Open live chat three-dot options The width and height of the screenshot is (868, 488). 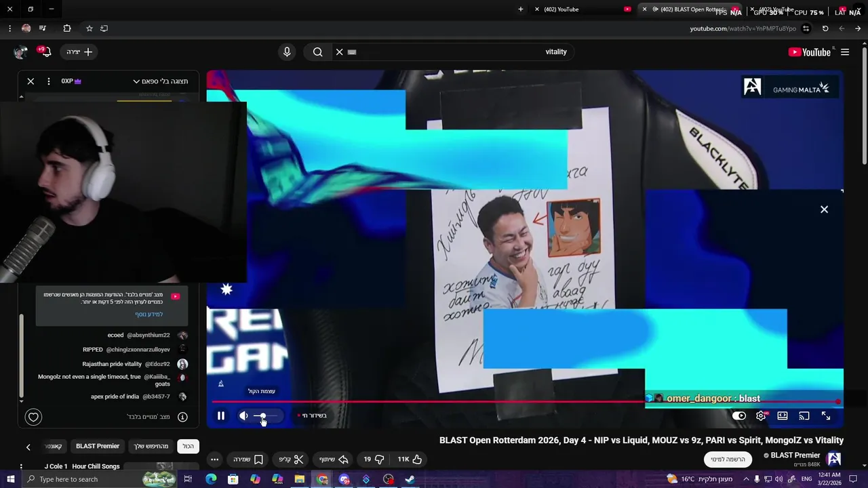[x=48, y=81]
